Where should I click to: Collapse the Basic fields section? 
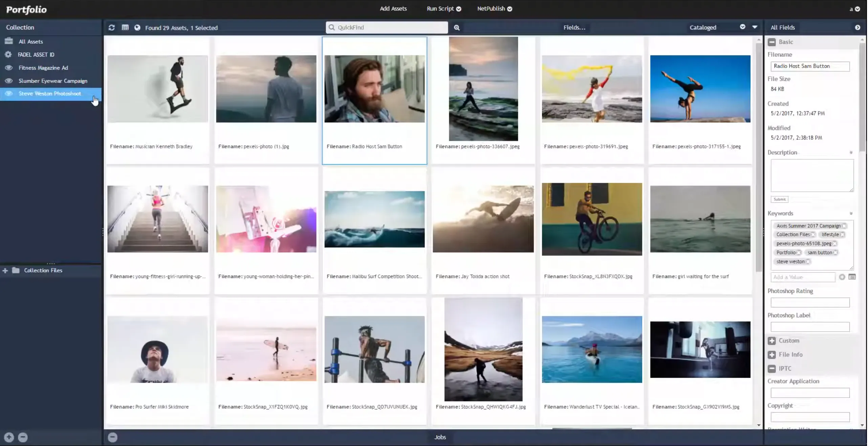(x=772, y=42)
